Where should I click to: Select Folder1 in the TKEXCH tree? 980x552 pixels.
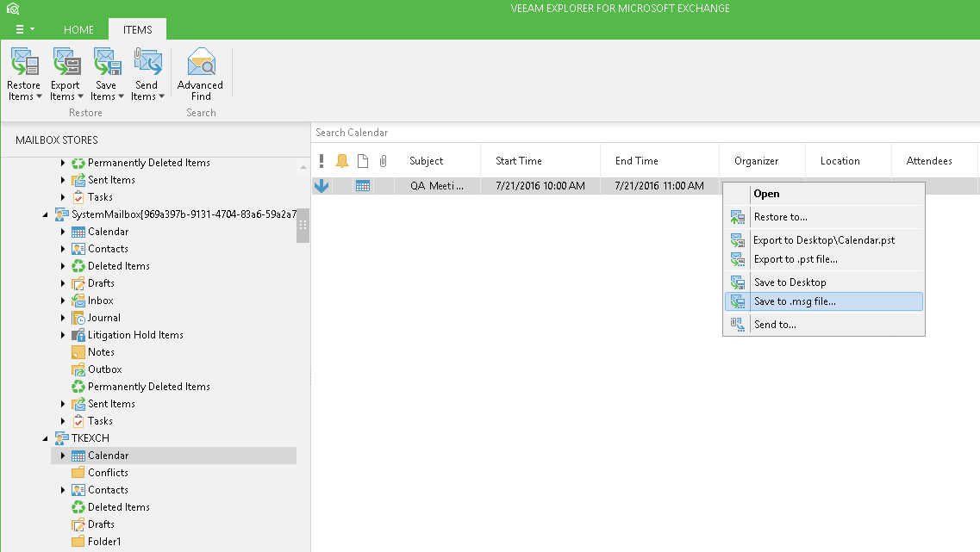[104, 542]
